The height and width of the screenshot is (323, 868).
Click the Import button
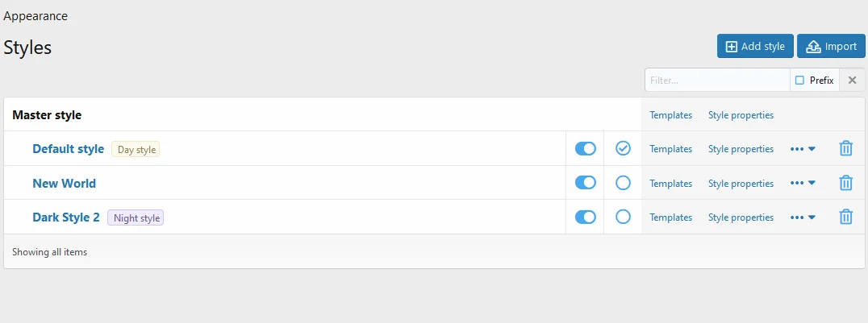click(x=831, y=47)
